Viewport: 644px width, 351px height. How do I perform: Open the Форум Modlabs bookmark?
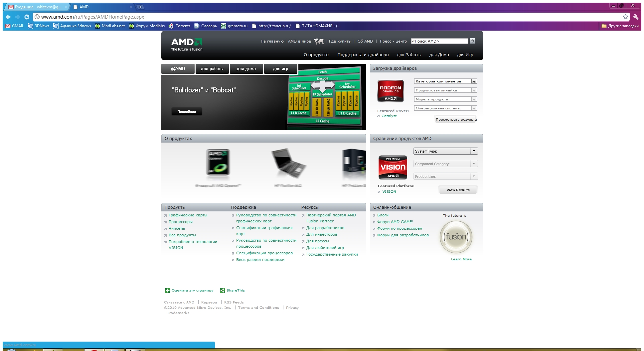[x=147, y=26]
